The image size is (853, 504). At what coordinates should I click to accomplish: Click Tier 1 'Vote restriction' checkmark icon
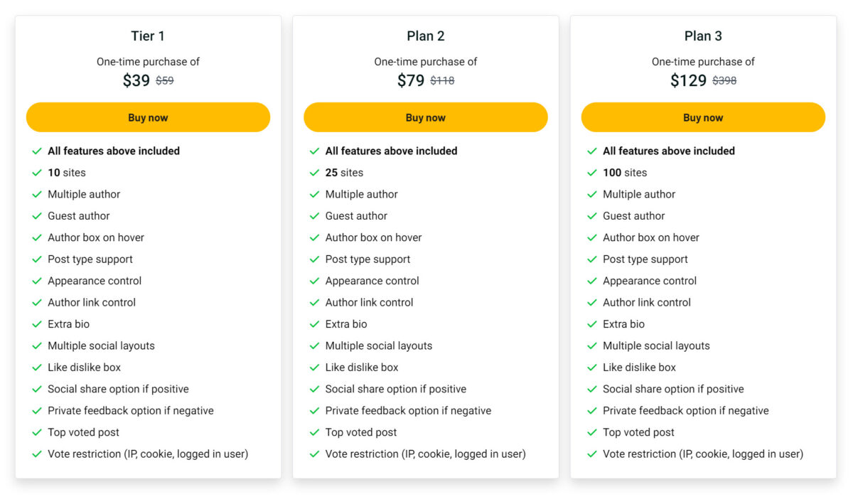coord(37,454)
